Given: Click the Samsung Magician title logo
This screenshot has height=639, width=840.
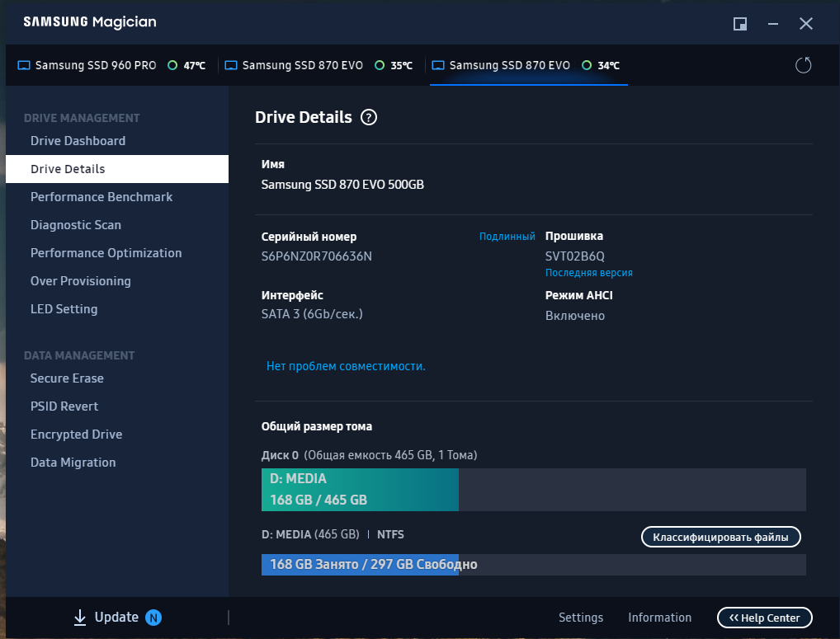Looking at the screenshot, I should 90,22.
